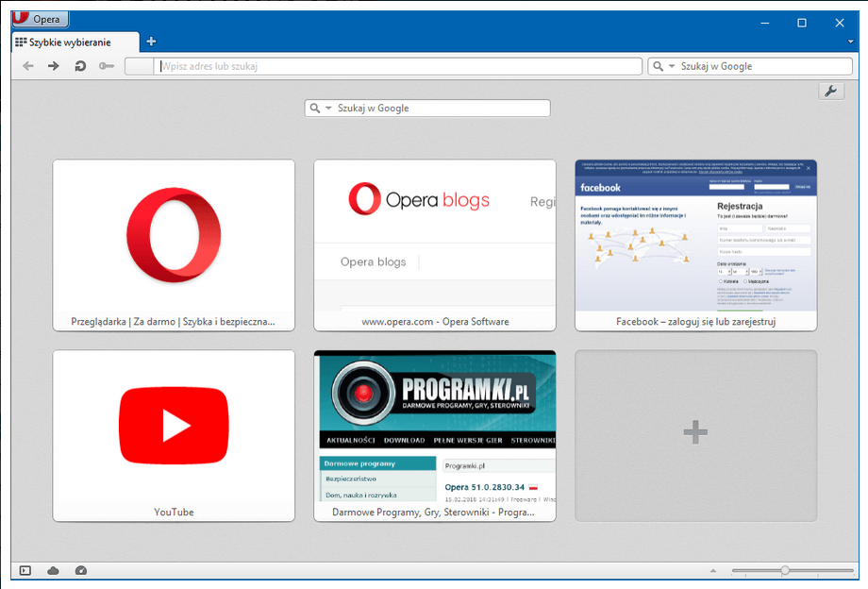Toggle Opera Turbo speedometer icon

81,570
